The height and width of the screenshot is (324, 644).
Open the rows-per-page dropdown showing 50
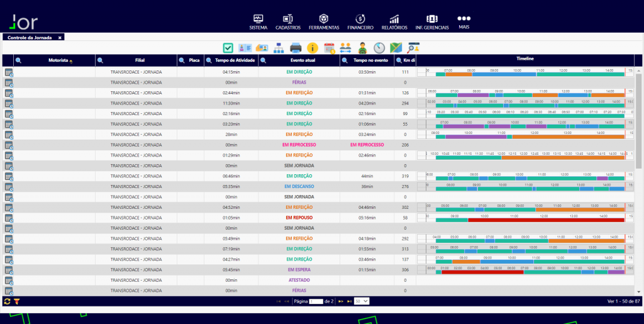coord(362,301)
